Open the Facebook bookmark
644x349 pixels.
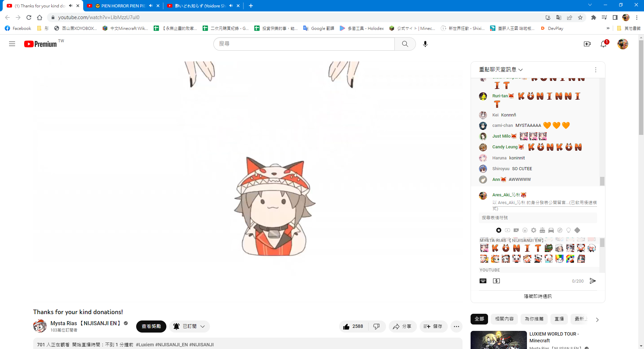pyautogui.click(x=18, y=29)
